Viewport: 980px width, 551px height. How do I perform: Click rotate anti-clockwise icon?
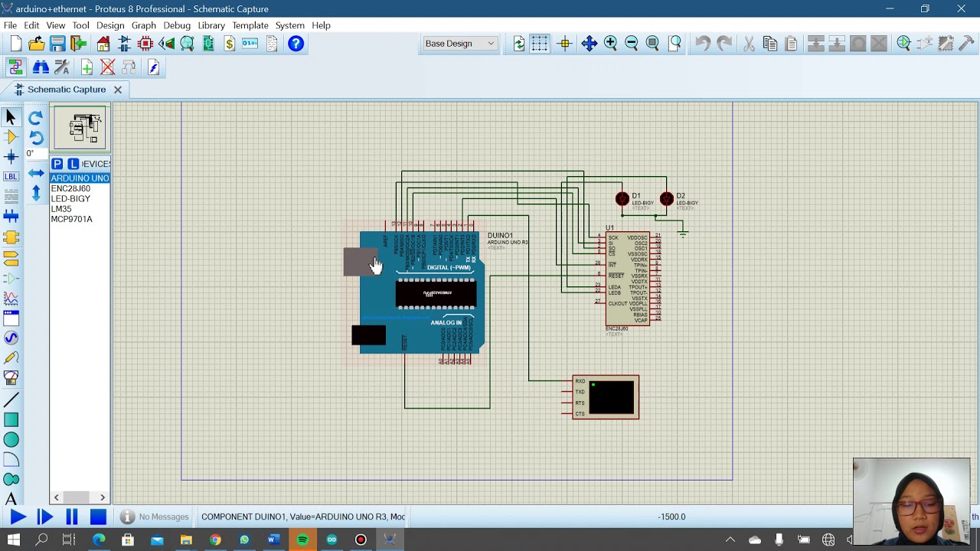click(x=35, y=138)
